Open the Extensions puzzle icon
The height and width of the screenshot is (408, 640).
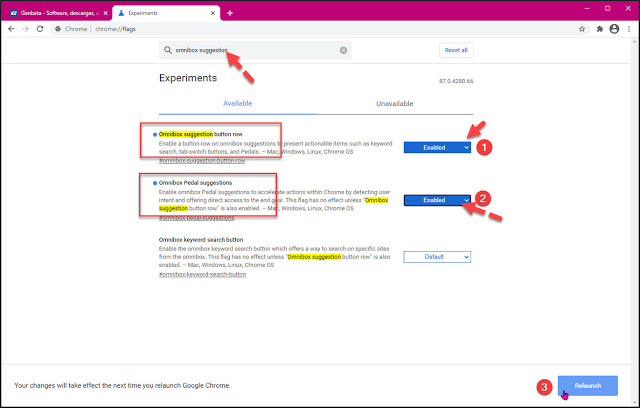(x=596, y=29)
